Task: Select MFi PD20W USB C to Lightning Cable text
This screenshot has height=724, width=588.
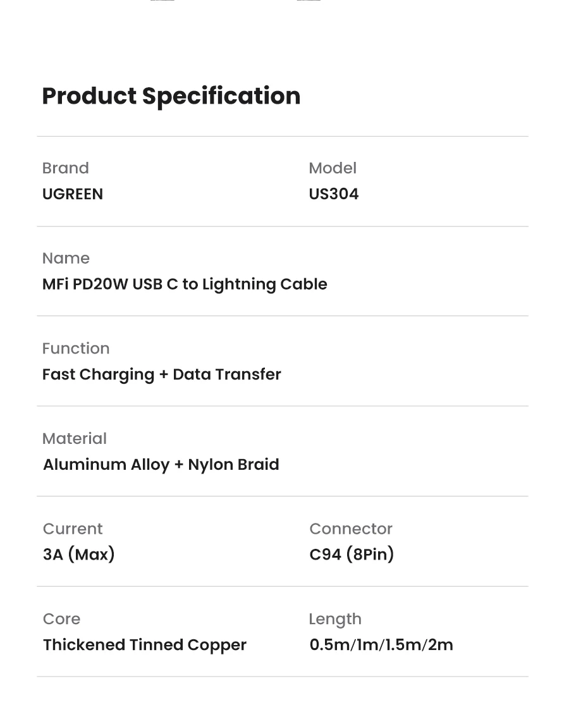Action: coord(185,285)
